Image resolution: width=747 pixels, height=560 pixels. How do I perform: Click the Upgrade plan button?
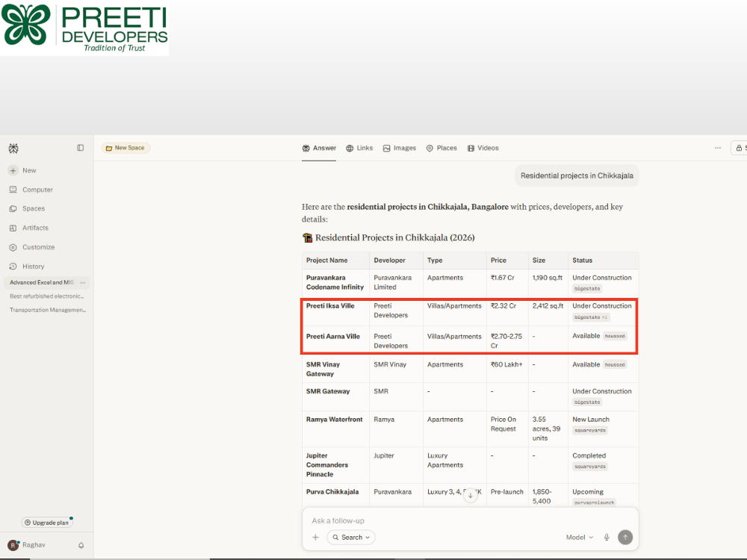pyautogui.click(x=46, y=523)
